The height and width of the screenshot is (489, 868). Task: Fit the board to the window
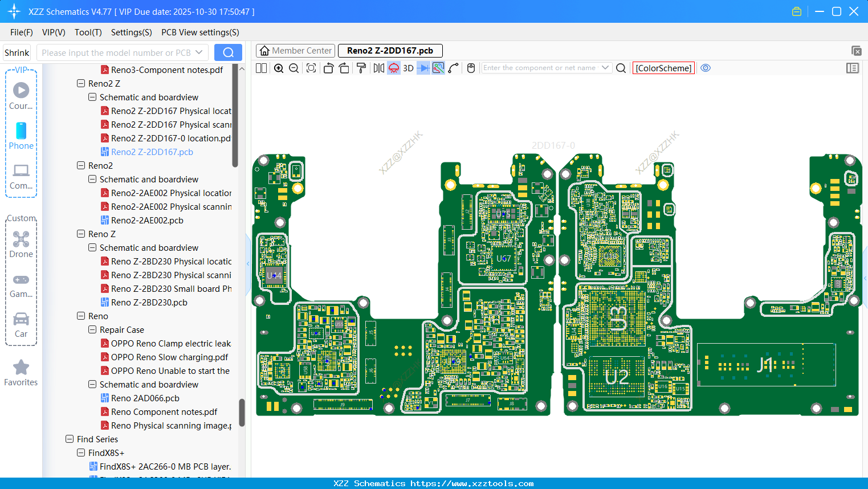[311, 68]
